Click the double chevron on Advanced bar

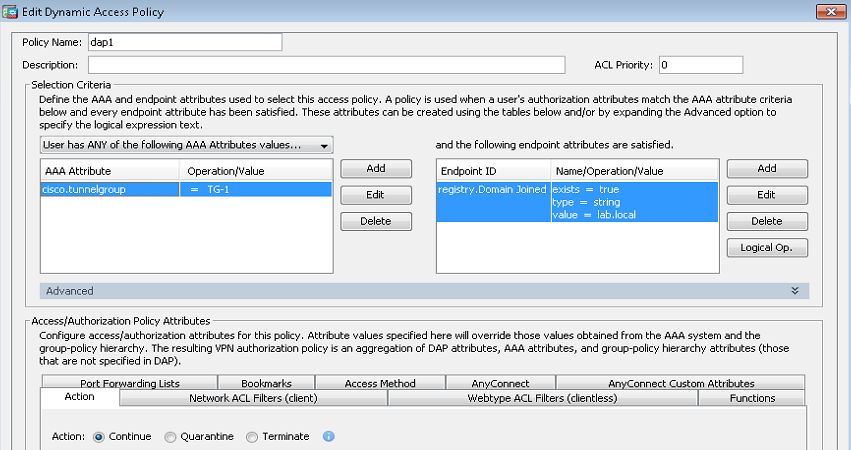[x=794, y=291]
